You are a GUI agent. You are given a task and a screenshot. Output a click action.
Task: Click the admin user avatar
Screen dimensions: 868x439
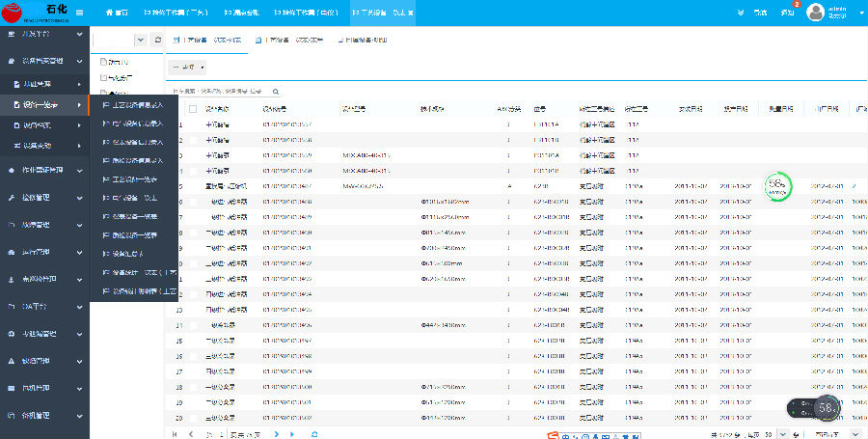point(815,13)
